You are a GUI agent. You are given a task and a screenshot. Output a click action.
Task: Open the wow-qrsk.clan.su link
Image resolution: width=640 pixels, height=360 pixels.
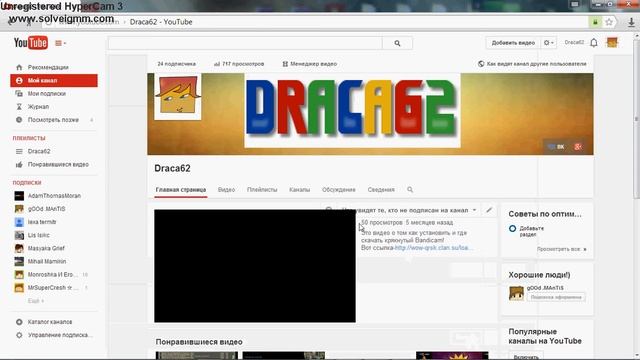(434, 248)
